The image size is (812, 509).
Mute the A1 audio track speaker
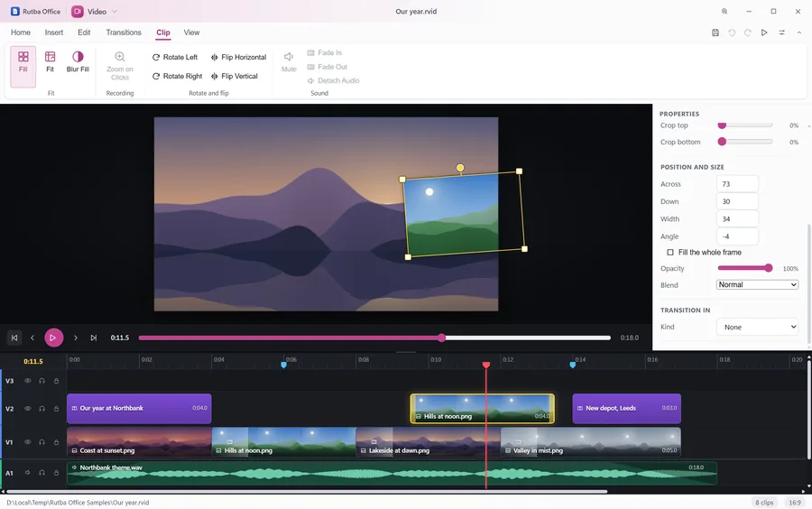click(27, 473)
